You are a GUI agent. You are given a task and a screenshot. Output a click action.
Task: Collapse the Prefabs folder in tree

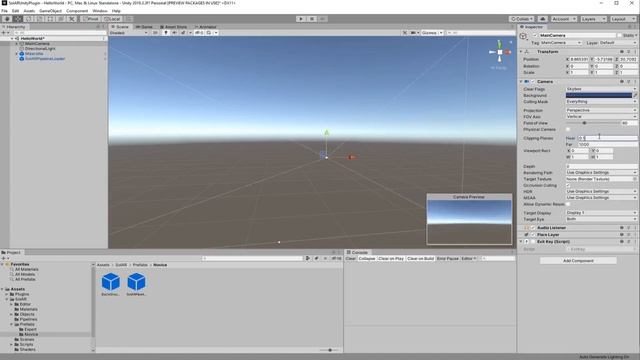coord(11,324)
